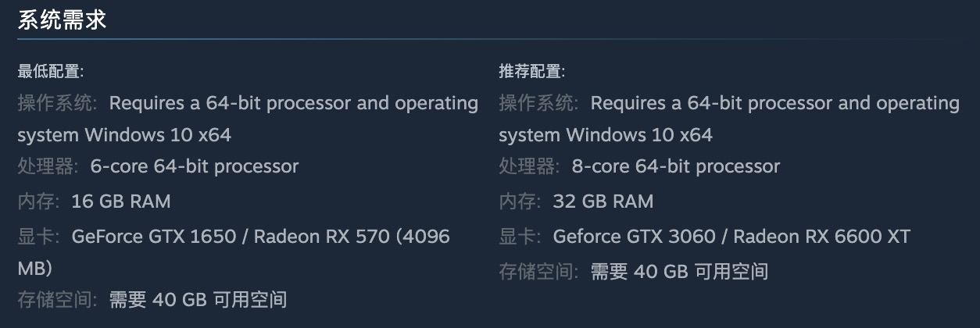Click the 32 GB RAM value
Image resolution: width=980 pixels, height=328 pixels.
(x=603, y=201)
